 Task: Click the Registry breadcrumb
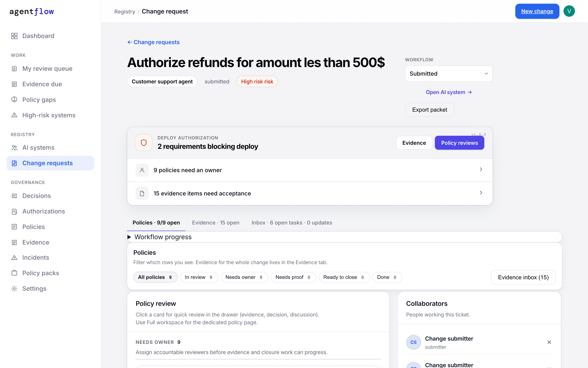pos(125,11)
